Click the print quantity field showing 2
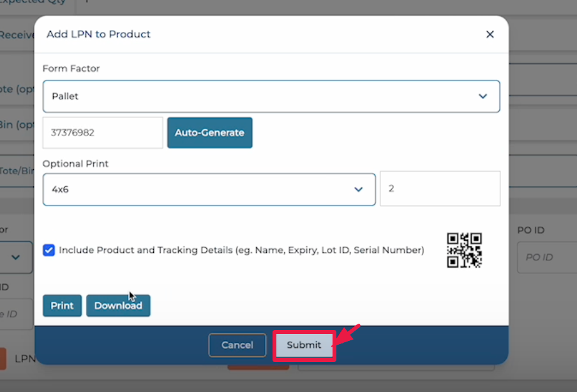Screen dimensions: 577x392 pos(440,189)
